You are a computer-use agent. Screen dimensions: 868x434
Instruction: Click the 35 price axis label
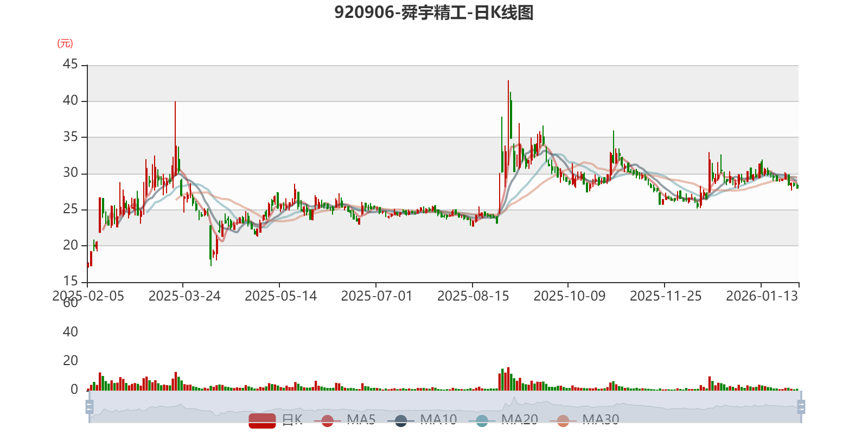pos(71,137)
